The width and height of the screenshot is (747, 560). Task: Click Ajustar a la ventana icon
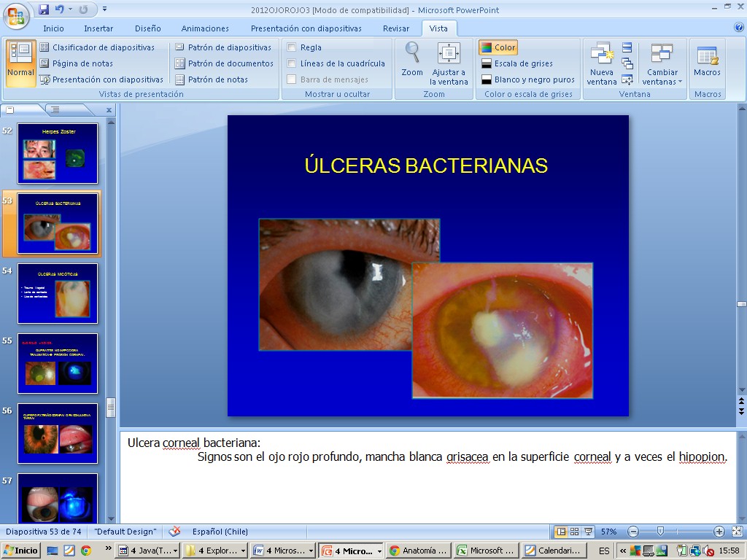(x=449, y=54)
